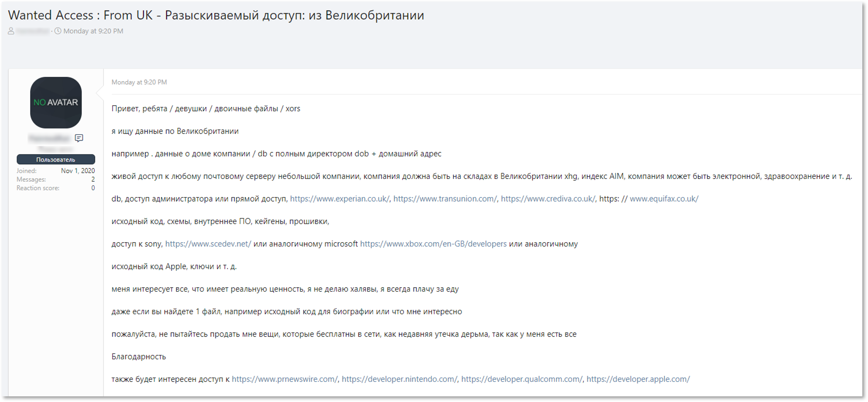Click the blurred username below avatar

[49, 138]
